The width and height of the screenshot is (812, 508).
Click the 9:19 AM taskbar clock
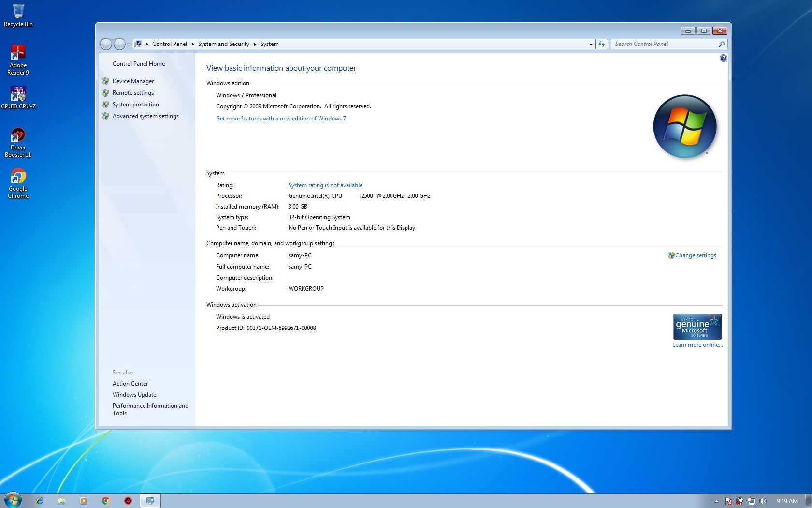[x=787, y=501]
